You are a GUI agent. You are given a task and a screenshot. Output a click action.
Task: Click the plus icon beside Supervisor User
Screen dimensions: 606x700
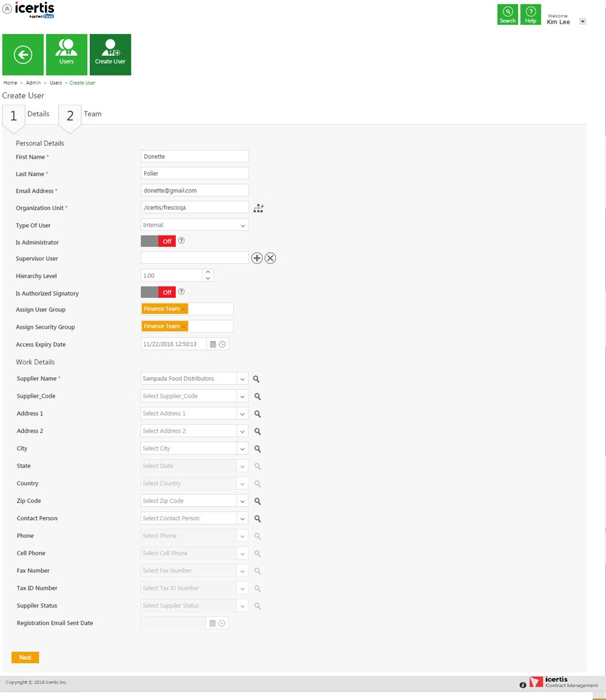[x=257, y=259]
